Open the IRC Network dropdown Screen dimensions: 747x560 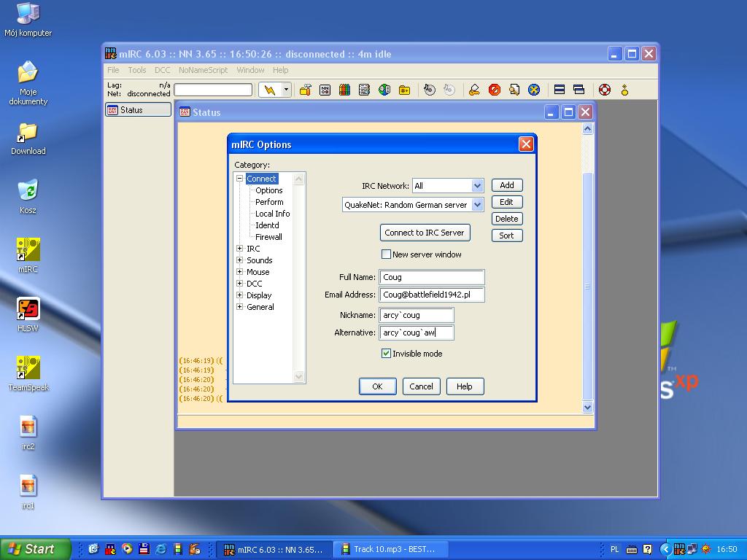477,186
